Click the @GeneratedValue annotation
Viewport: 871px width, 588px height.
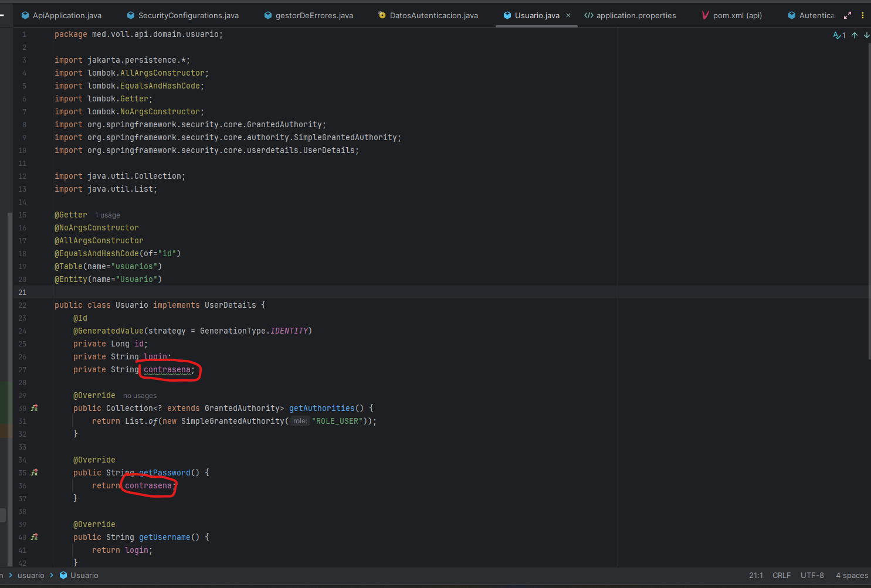[109, 331]
